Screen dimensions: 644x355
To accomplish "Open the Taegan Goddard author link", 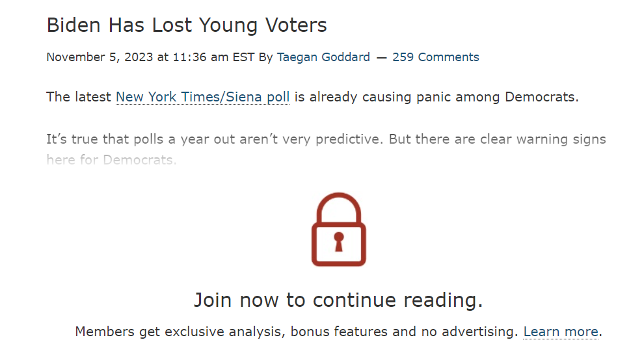I will (x=323, y=57).
